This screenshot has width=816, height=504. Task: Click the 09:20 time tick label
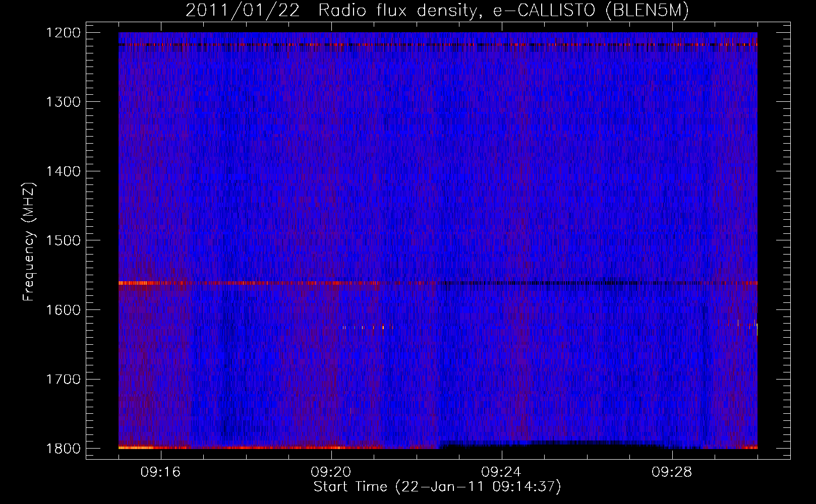coord(331,472)
